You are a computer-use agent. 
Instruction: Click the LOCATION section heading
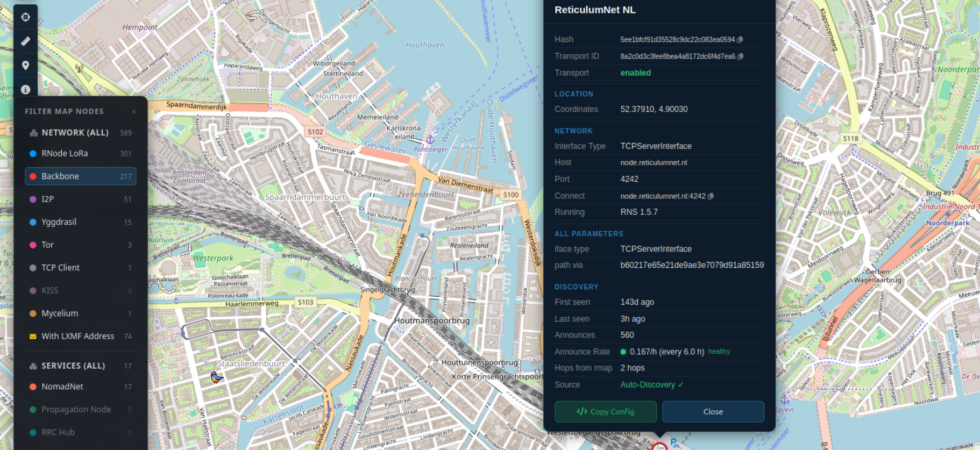(574, 94)
